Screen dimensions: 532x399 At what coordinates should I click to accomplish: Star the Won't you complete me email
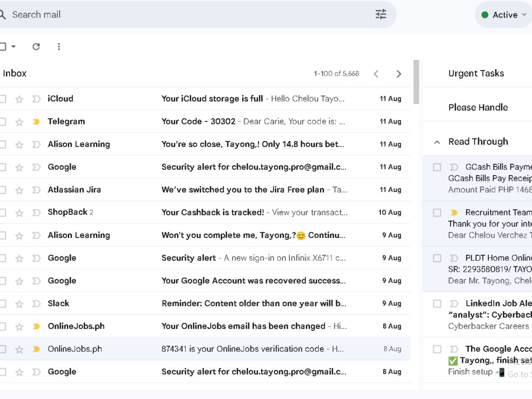click(19, 236)
